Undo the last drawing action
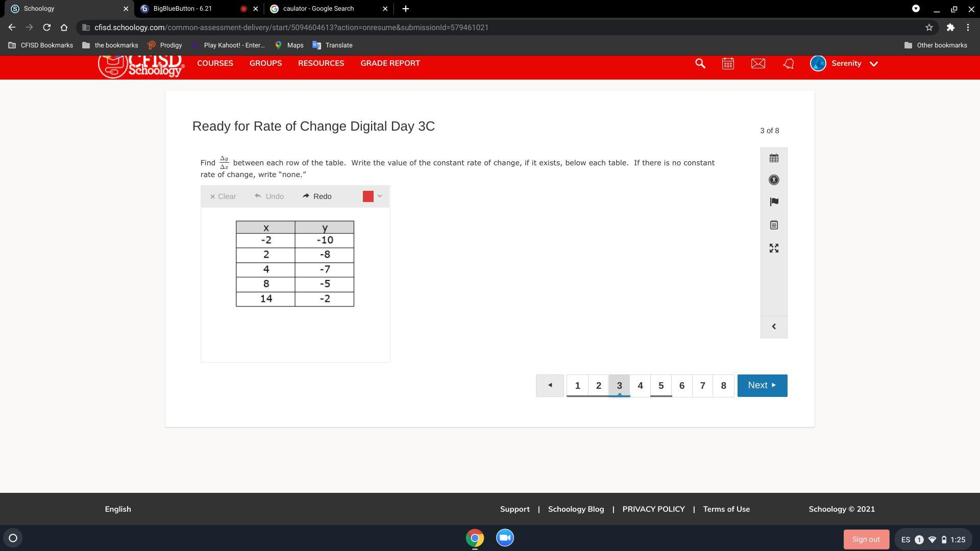 [x=269, y=196]
